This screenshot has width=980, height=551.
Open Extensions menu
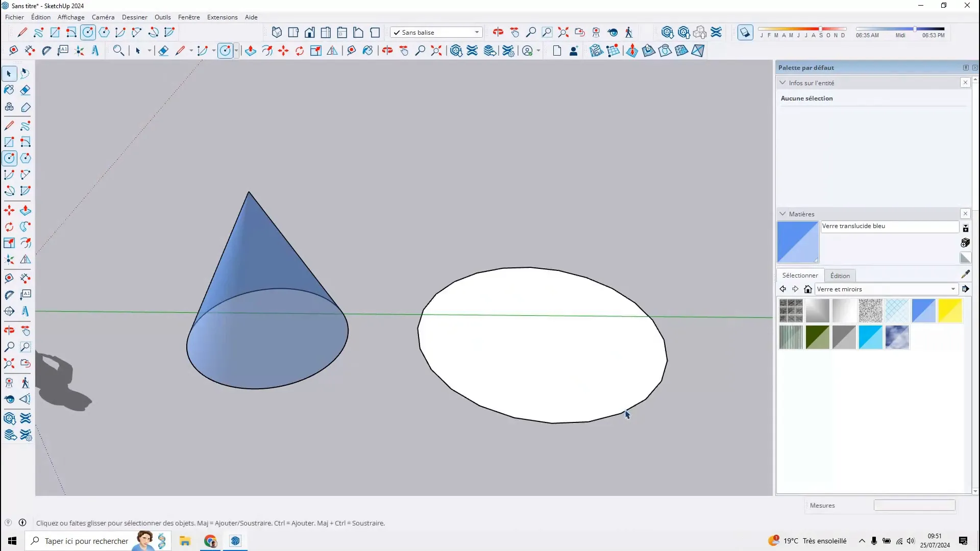(x=222, y=17)
